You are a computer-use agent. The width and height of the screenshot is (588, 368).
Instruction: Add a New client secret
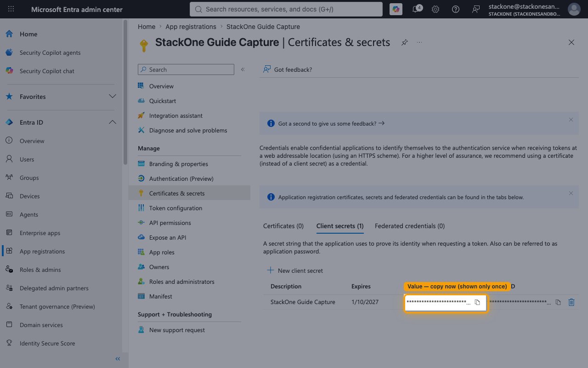click(295, 270)
